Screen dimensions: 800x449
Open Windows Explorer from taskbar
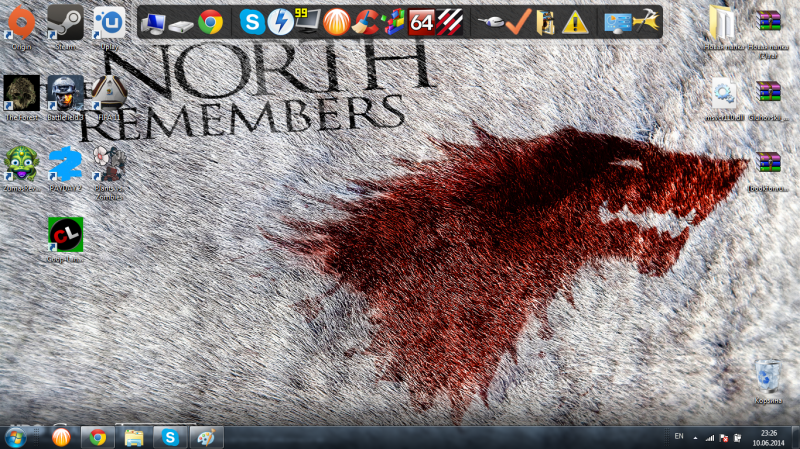coord(134,438)
